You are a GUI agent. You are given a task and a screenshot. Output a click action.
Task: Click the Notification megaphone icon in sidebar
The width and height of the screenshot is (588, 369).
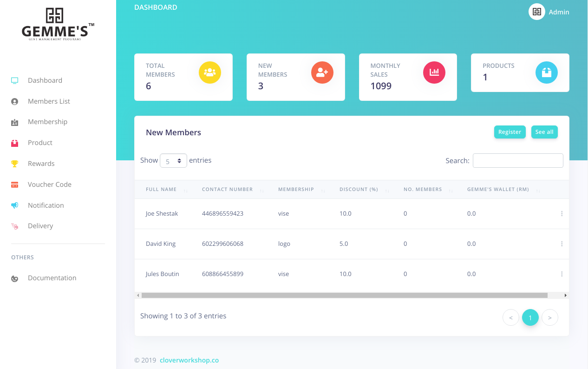click(15, 205)
